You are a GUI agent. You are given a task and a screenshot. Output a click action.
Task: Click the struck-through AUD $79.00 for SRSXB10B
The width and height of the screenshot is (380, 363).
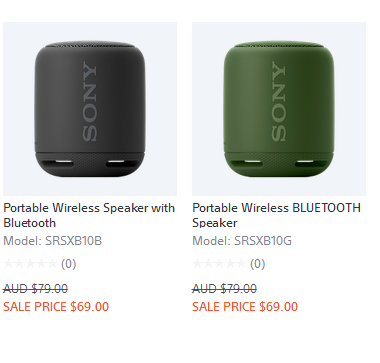pyautogui.click(x=36, y=288)
